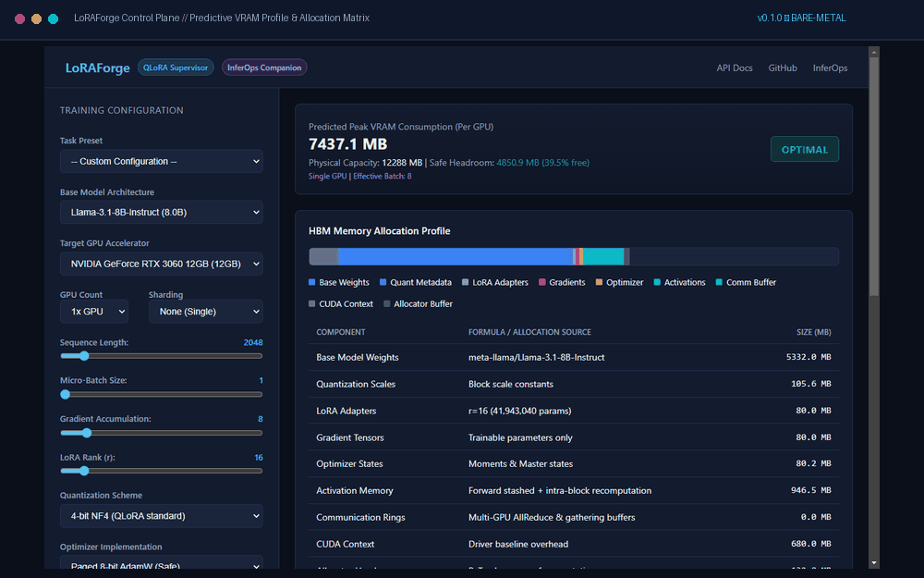Open Target GPU Accelerator dropdown

(161, 264)
